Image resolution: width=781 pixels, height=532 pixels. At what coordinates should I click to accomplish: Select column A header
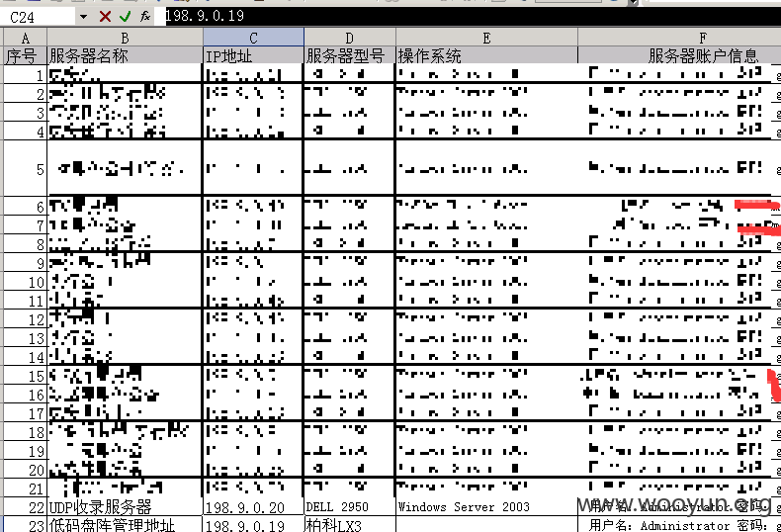[26, 38]
